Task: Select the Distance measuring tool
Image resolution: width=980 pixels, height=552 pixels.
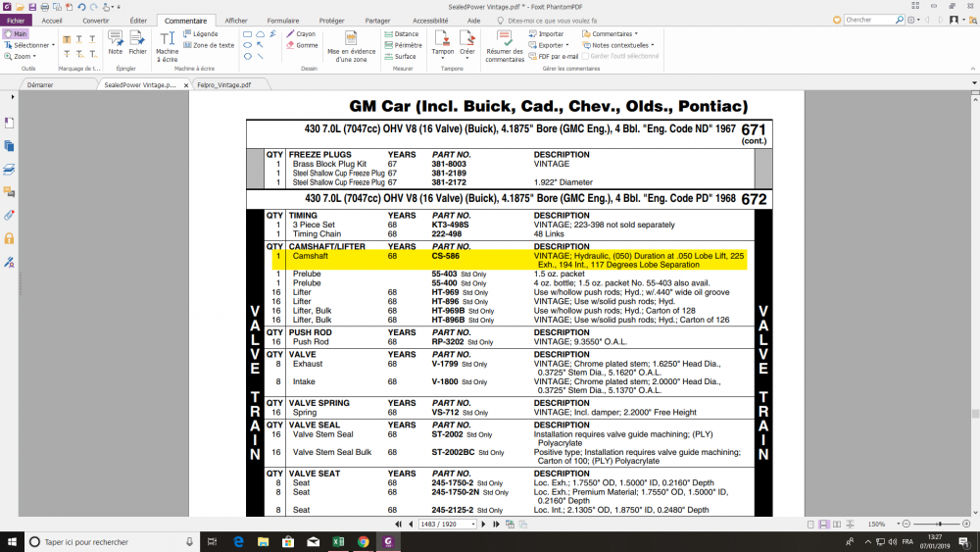Action: (401, 33)
